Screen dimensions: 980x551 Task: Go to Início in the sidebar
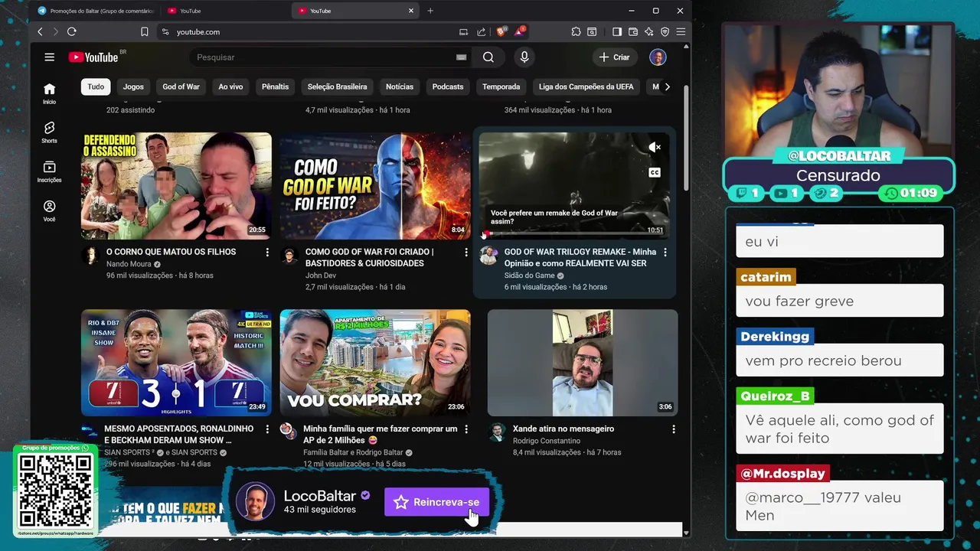[x=49, y=93]
